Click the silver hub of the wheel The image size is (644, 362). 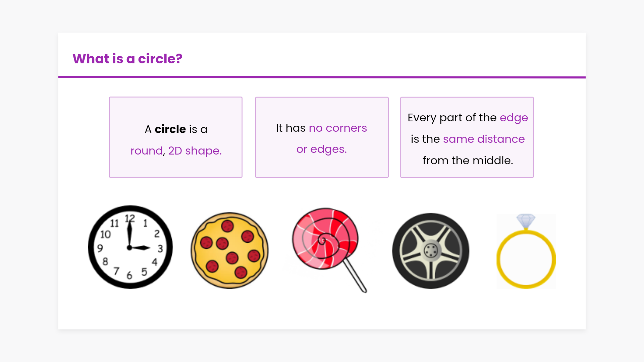[x=431, y=250]
